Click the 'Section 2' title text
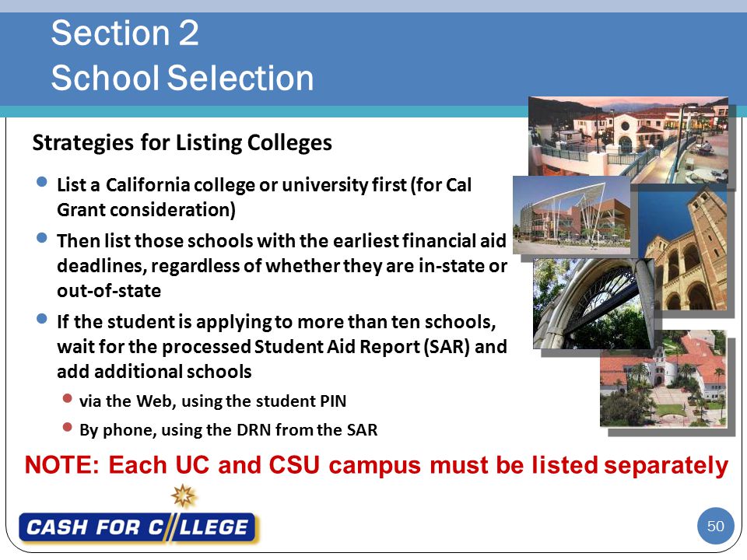 [x=124, y=33]
